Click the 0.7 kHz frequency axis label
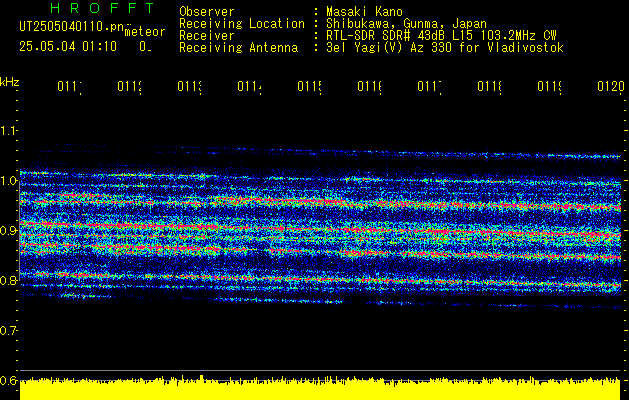This screenshot has height=400, width=629. point(8,331)
